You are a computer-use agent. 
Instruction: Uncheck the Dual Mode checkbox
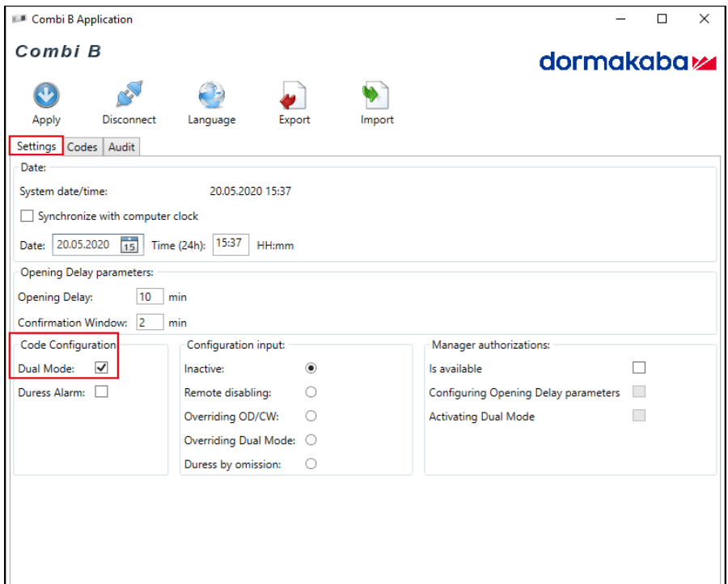[101, 368]
